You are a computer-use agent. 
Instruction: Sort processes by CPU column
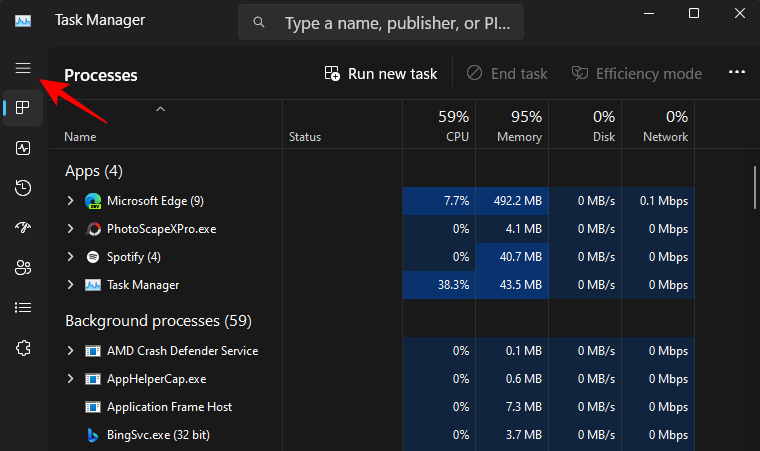pos(439,125)
